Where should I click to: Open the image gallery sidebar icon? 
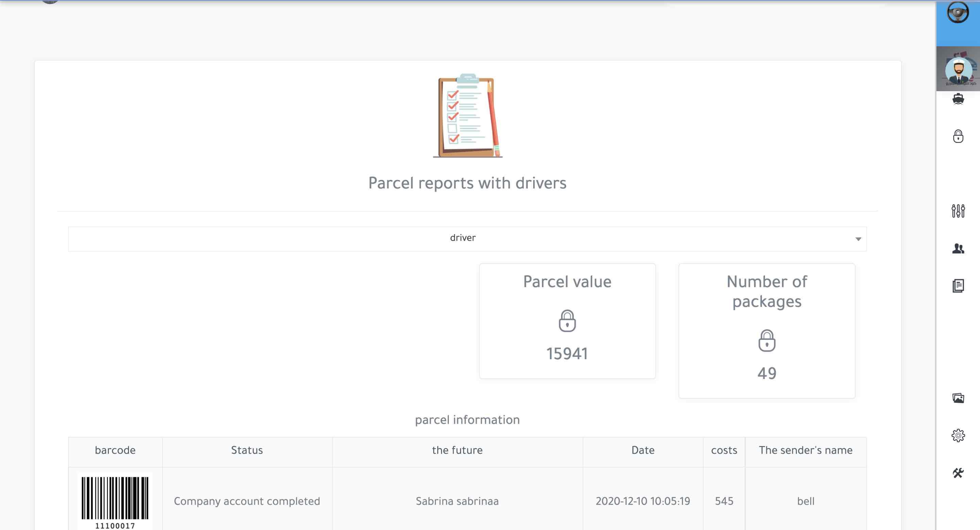click(958, 398)
